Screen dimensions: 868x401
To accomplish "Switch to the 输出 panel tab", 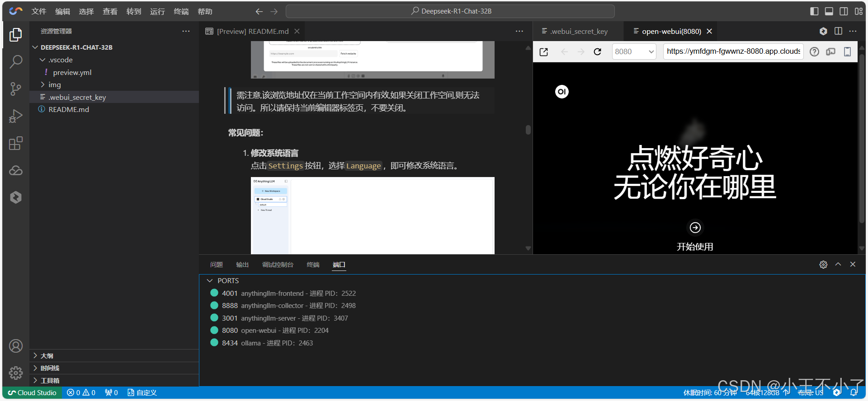I will click(242, 265).
